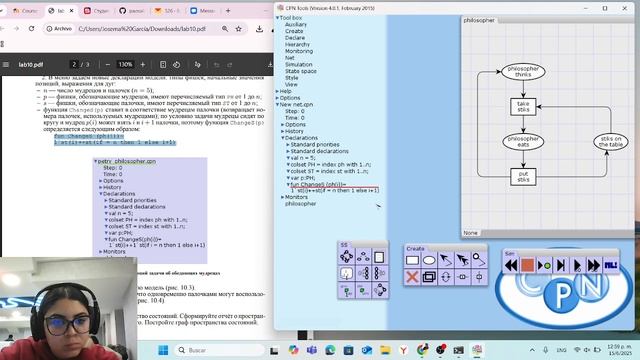
Task: Collapse the New net.cpn node
Action: (x=278, y=104)
